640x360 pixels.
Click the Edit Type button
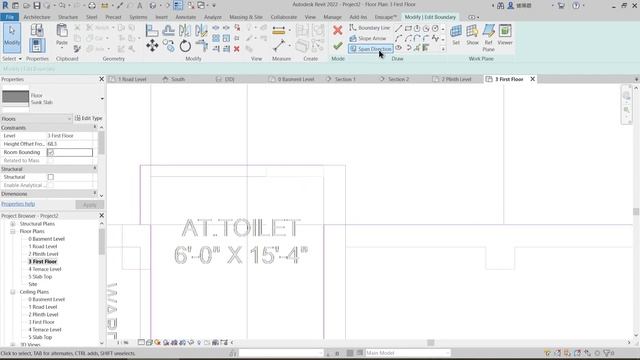(x=89, y=118)
